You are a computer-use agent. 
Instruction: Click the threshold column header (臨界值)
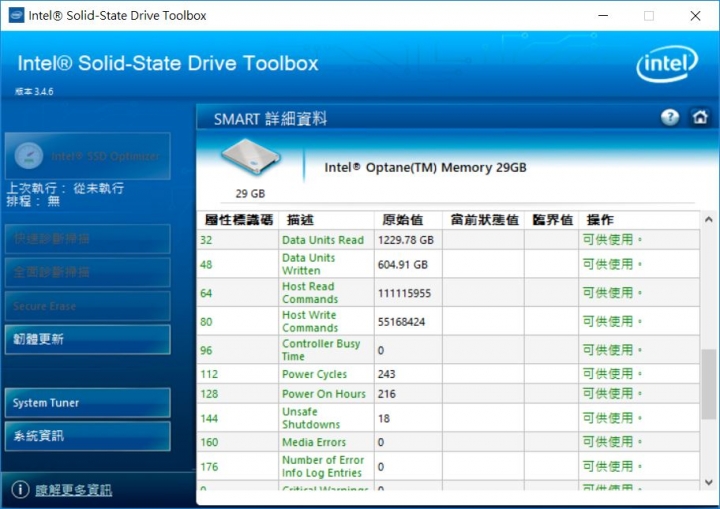point(552,220)
